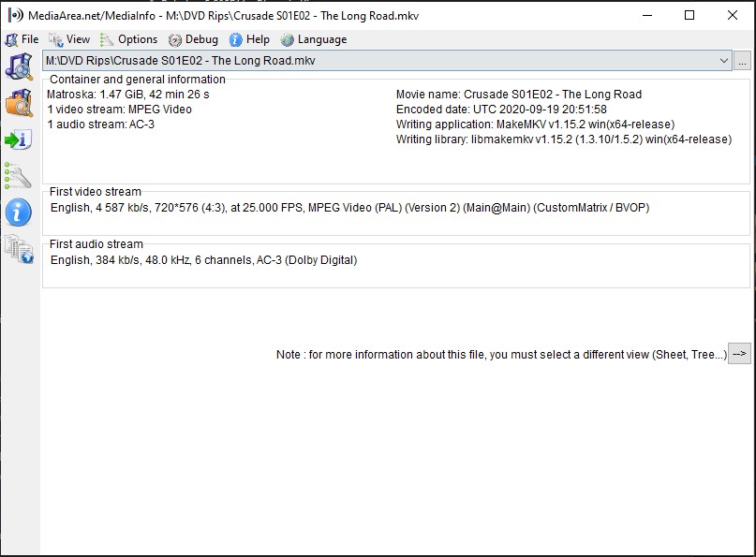Click the browse '...' button
The height and width of the screenshot is (557, 756).
[742, 61]
